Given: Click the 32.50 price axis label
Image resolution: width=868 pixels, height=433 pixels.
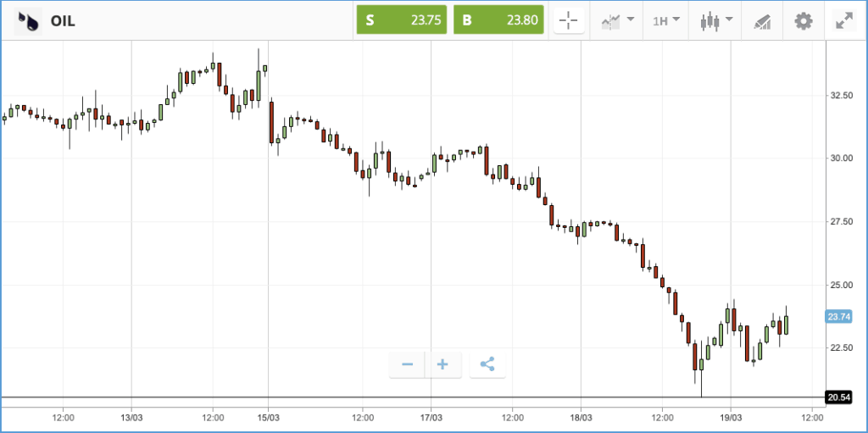Looking at the screenshot, I should click(x=840, y=95).
